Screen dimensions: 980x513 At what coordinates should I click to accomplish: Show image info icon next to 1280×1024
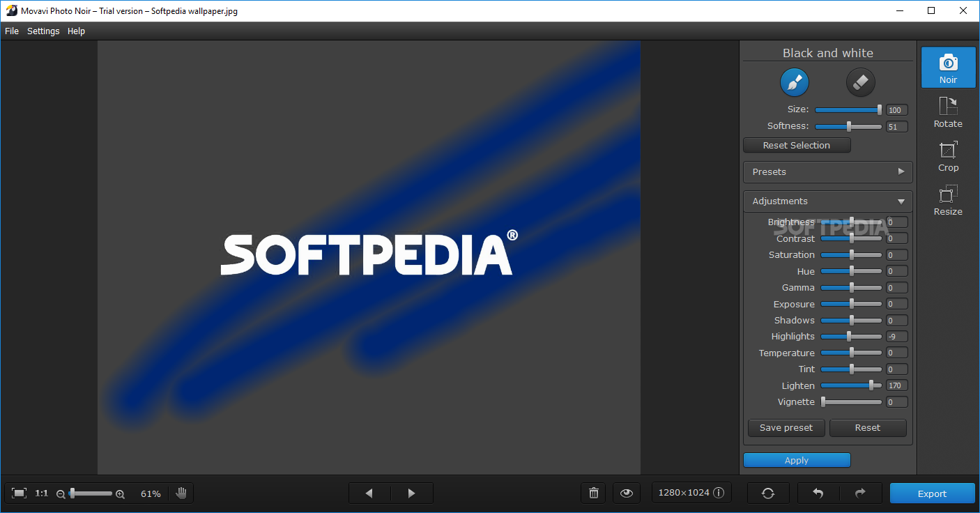(719, 493)
